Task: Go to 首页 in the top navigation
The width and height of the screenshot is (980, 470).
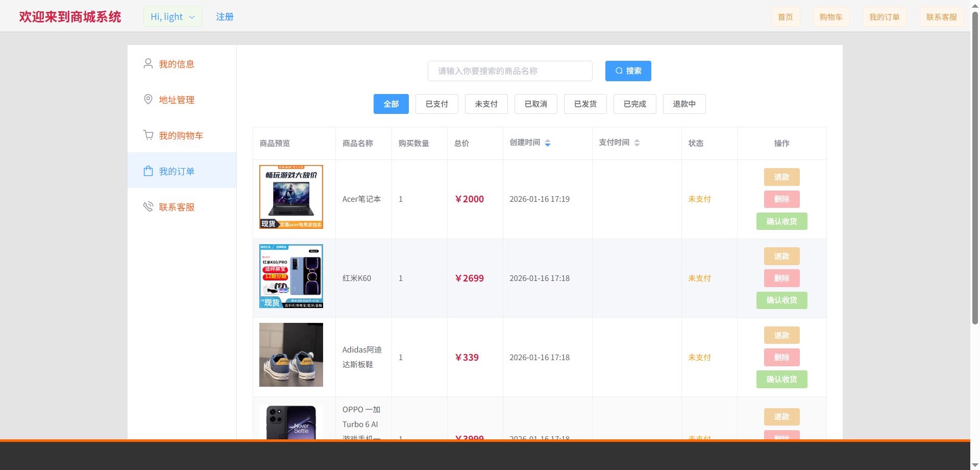Action: 786,17
